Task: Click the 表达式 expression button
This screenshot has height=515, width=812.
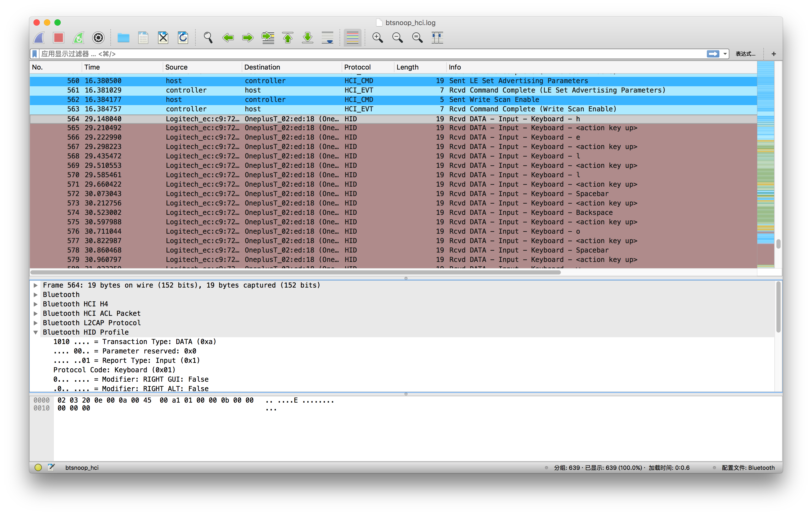Action: tap(745, 54)
